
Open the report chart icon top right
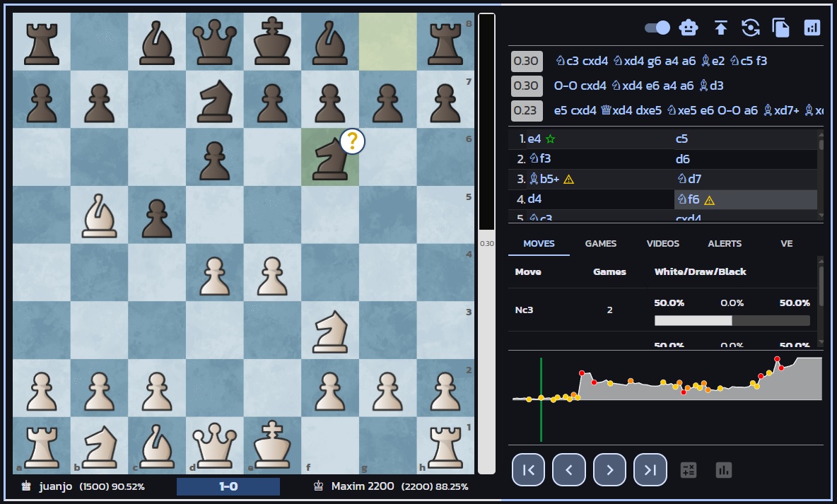tap(812, 28)
